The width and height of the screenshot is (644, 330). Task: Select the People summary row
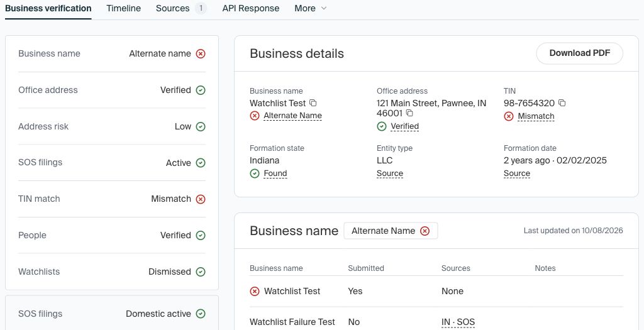pos(112,235)
